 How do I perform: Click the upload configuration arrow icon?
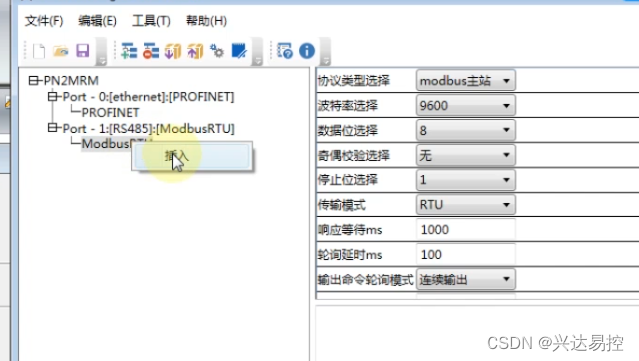pos(195,51)
